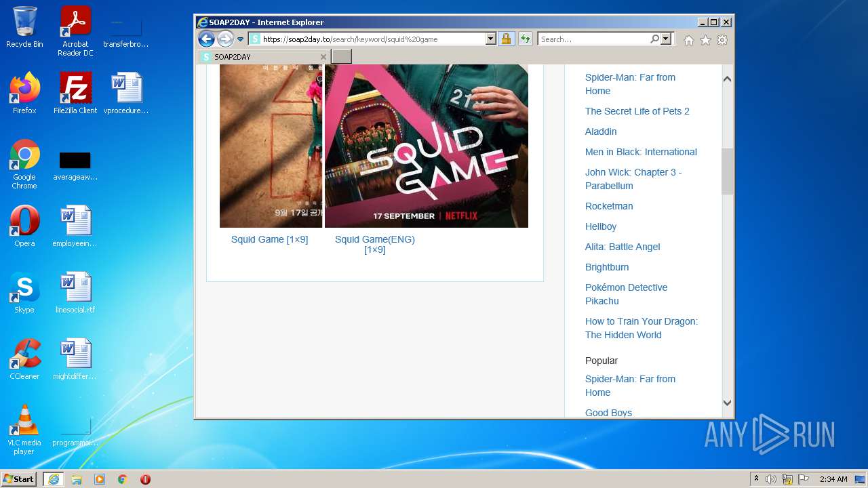Screen dimensions: 868x488
Task: Open the Hellboy link
Action: [x=601, y=226]
